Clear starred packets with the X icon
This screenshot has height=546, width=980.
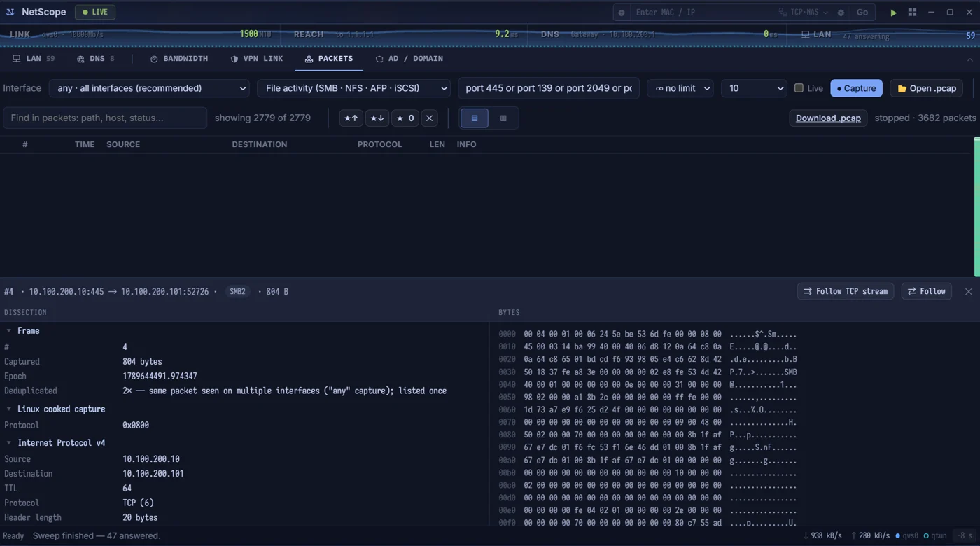pyautogui.click(x=430, y=118)
